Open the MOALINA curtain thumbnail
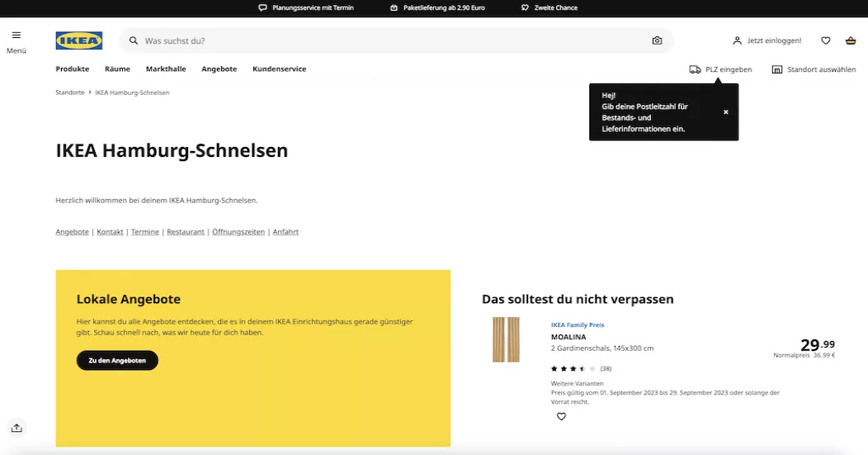 [506, 339]
